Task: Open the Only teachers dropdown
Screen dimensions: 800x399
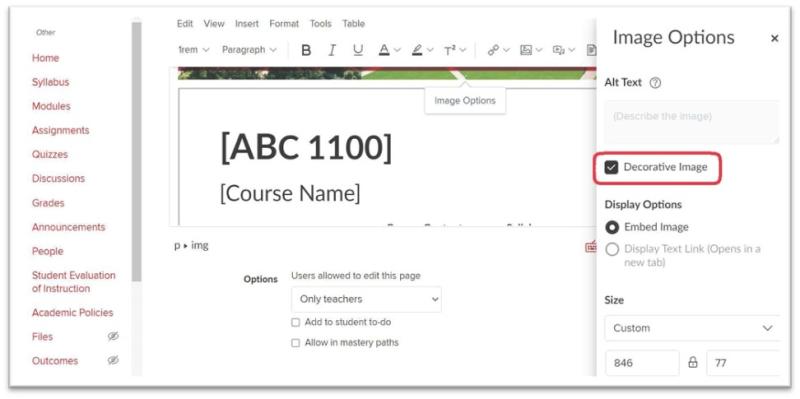Action: 366,300
